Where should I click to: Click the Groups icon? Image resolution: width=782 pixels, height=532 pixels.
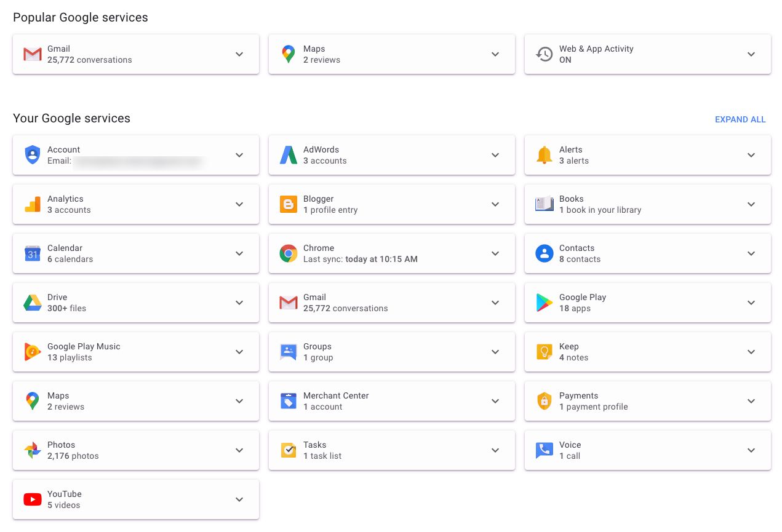click(x=289, y=352)
